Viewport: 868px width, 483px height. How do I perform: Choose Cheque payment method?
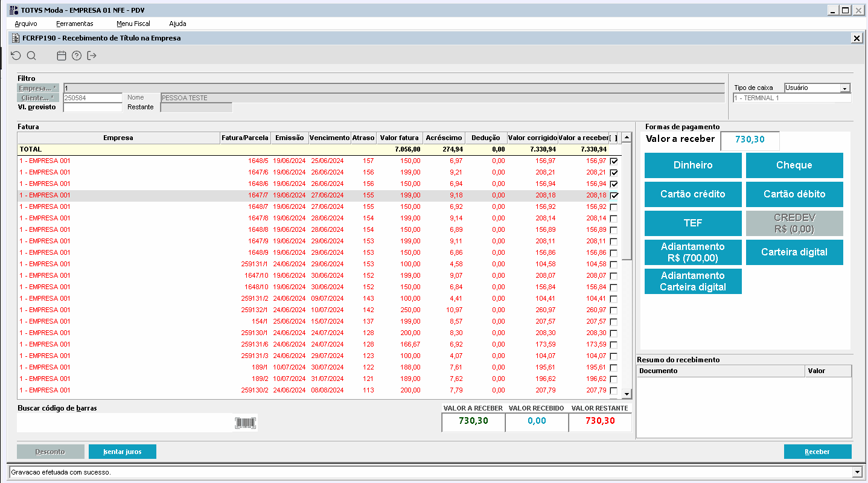pos(794,165)
